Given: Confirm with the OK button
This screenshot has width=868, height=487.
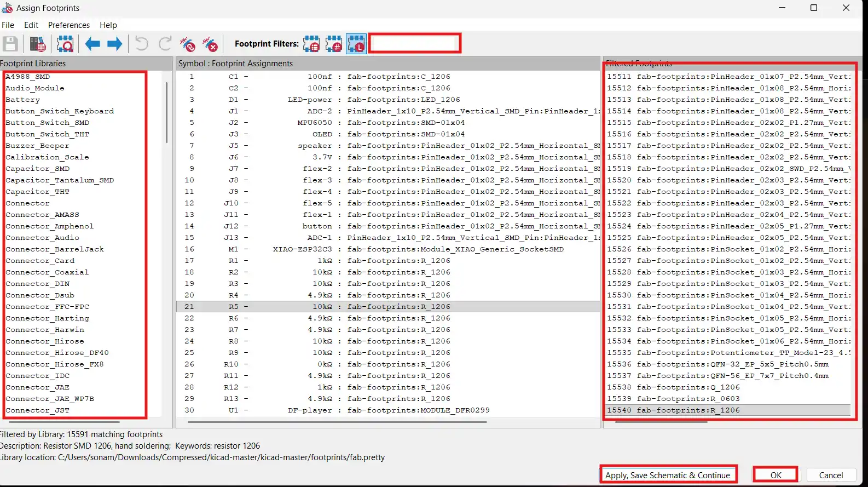Looking at the screenshot, I should tap(776, 475).
